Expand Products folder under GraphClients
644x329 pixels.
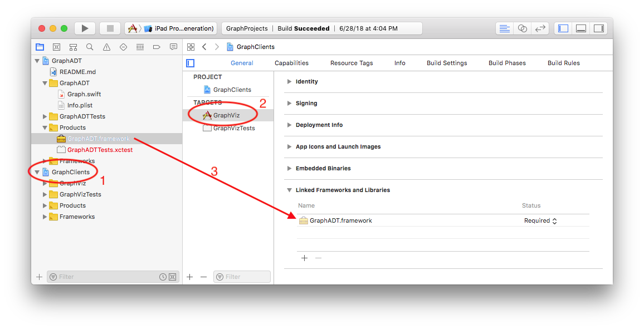tap(45, 205)
